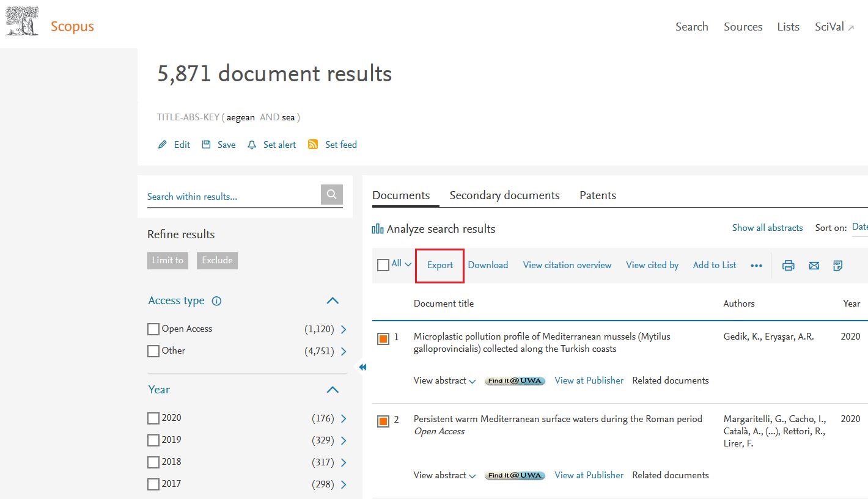Image resolution: width=868 pixels, height=499 pixels.
Task: Click the email results envelope icon
Action: click(x=813, y=265)
